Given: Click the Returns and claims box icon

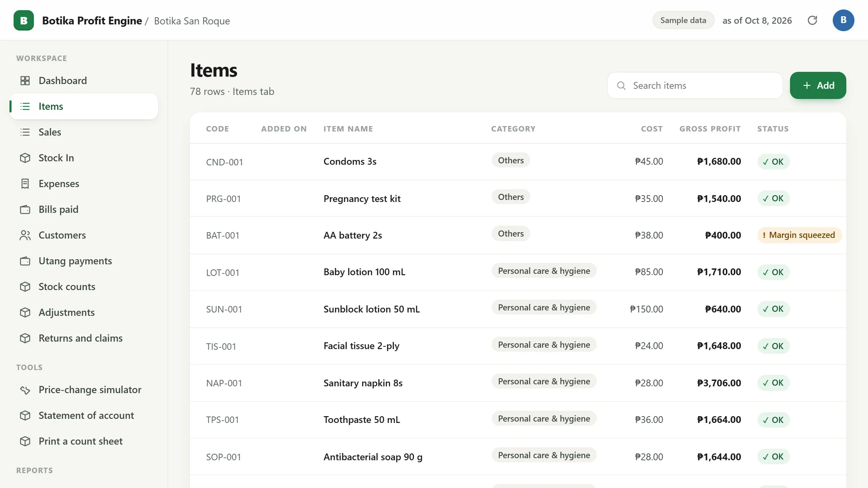Looking at the screenshot, I should (x=25, y=338).
